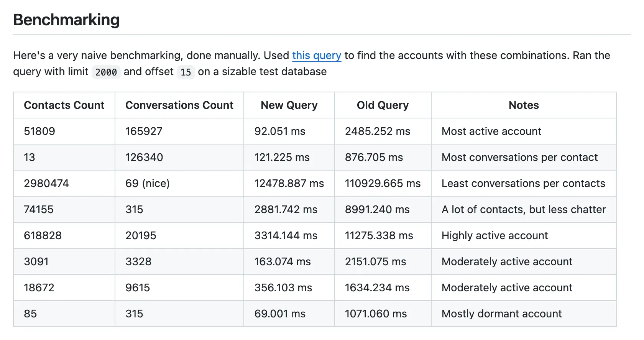The image size is (644, 340).
Task: Select the inline code value 2000
Action: click(106, 72)
